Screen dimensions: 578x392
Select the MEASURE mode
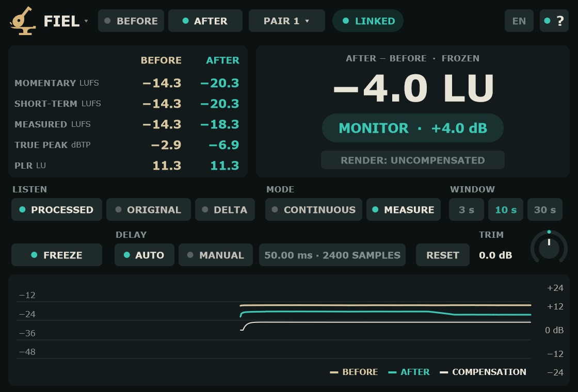tap(403, 209)
